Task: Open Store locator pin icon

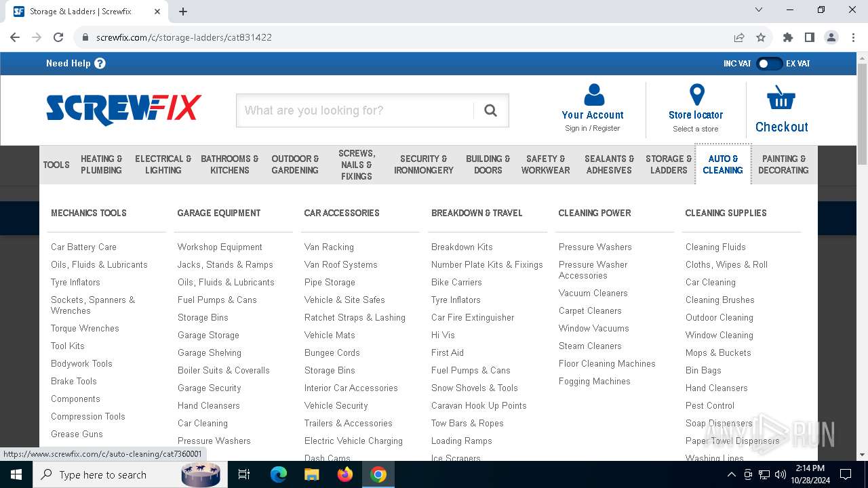Action: pyautogui.click(x=696, y=94)
